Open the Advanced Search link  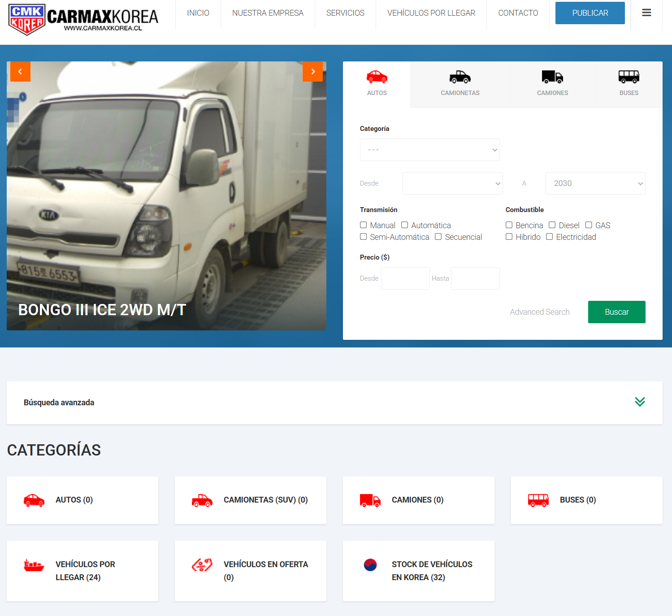[540, 312]
